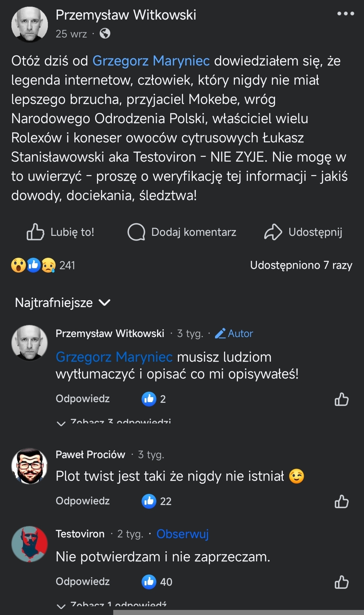The image size is (364, 615).
Task: Tap the Dodaj komentarz speech bubble icon
Action: pyautogui.click(x=136, y=232)
